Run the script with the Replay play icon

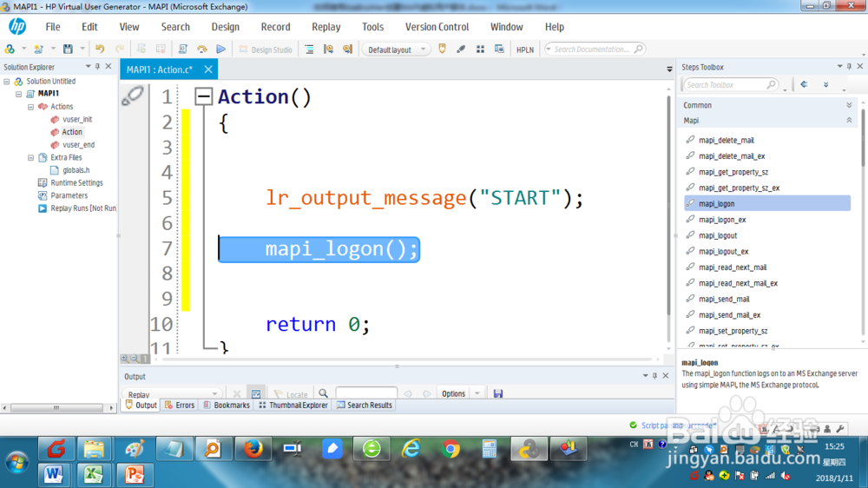(x=220, y=49)
